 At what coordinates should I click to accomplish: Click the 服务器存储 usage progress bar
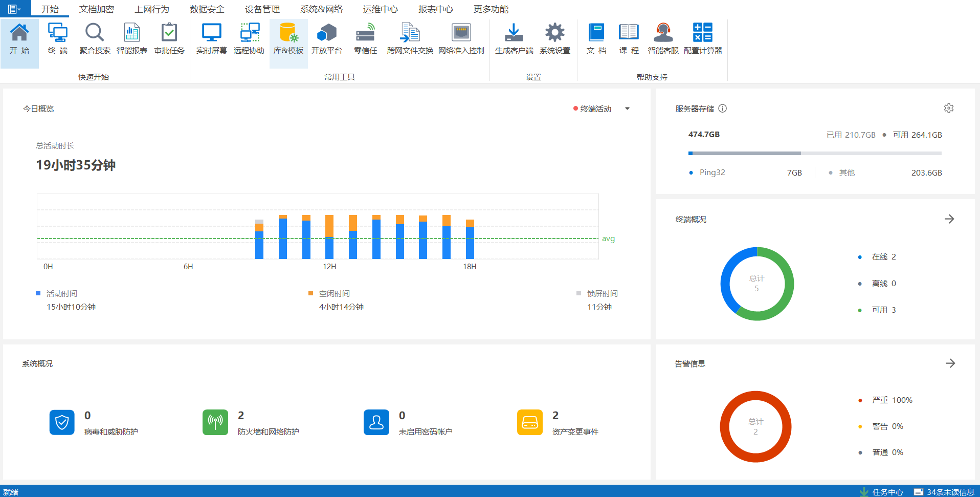tap(814, 153)
